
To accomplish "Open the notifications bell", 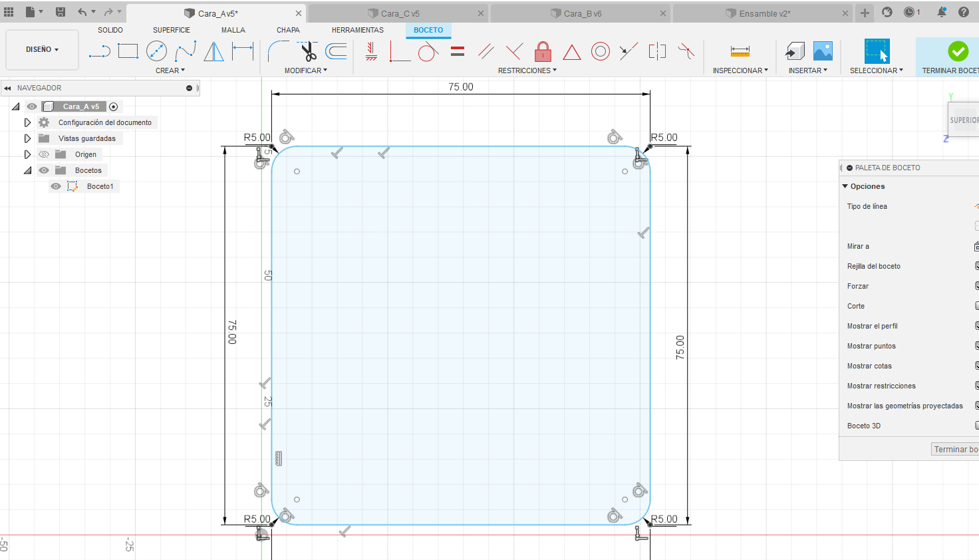I will click(942, 12).
